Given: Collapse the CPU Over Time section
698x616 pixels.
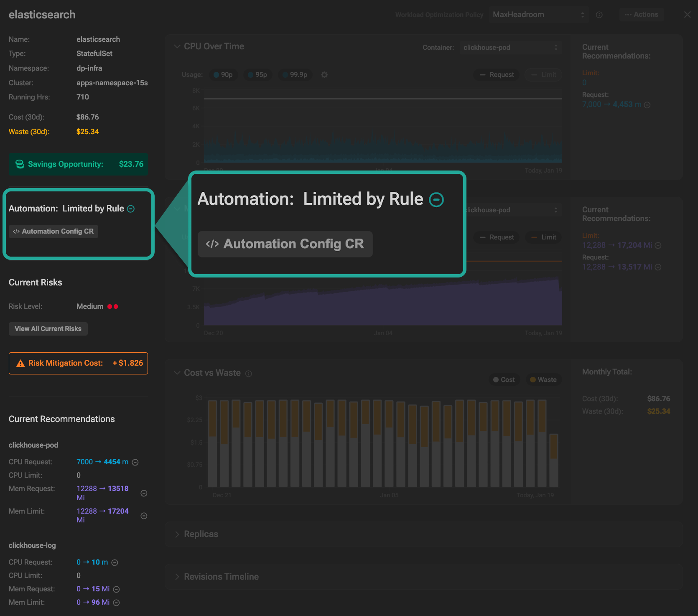Looking at the screenshot, I should coord(177,46).
